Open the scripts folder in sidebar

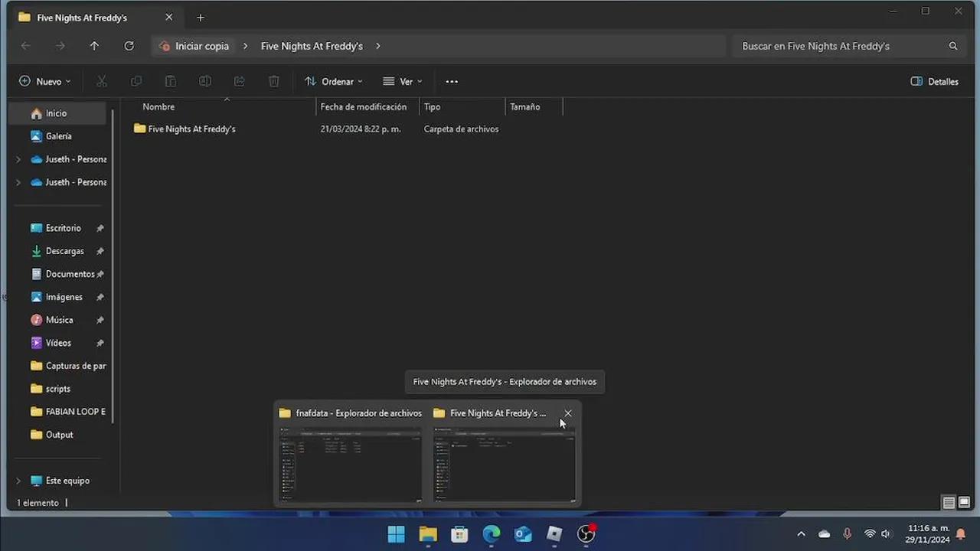pos(57,389)
